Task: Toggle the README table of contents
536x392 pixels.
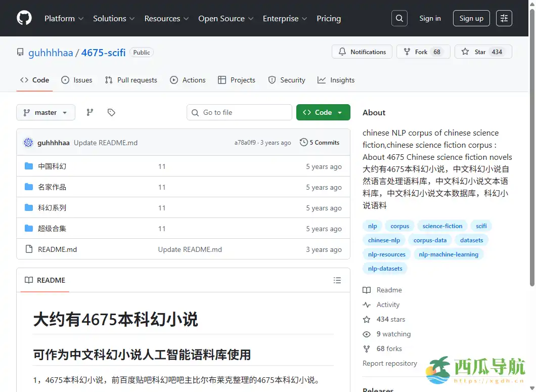Action: pos(337,280)
